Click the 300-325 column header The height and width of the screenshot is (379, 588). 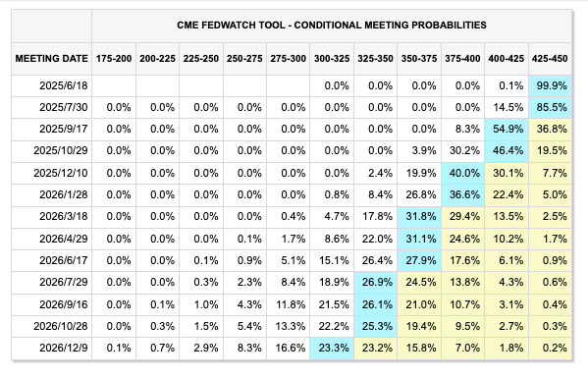coord(332,59)
